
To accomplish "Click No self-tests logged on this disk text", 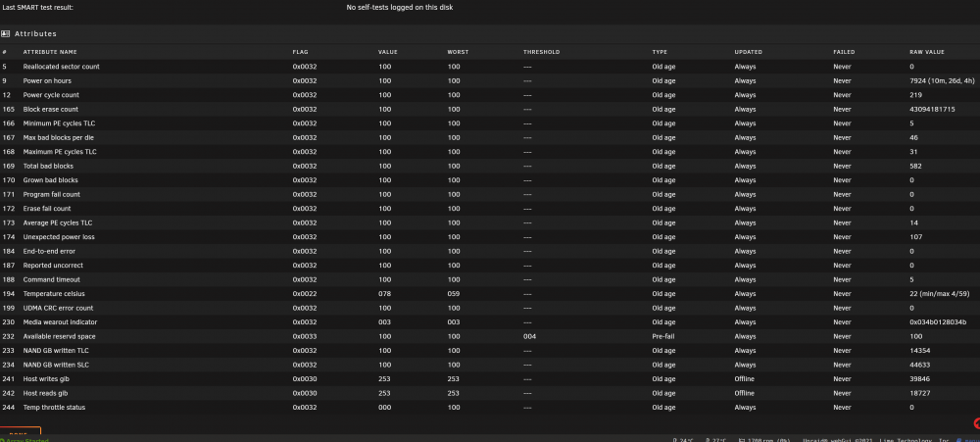I will pyautogui.click(x=400, y=8).
